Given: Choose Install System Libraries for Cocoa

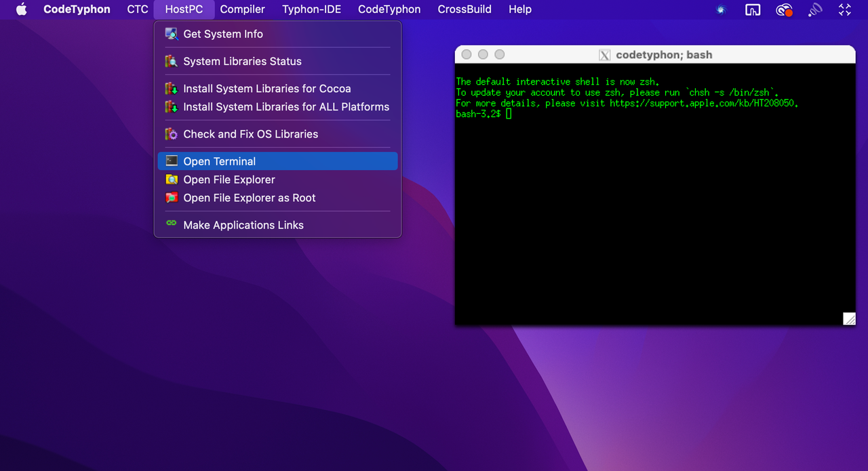Looking at the screenshot, I should coord(277,89).
